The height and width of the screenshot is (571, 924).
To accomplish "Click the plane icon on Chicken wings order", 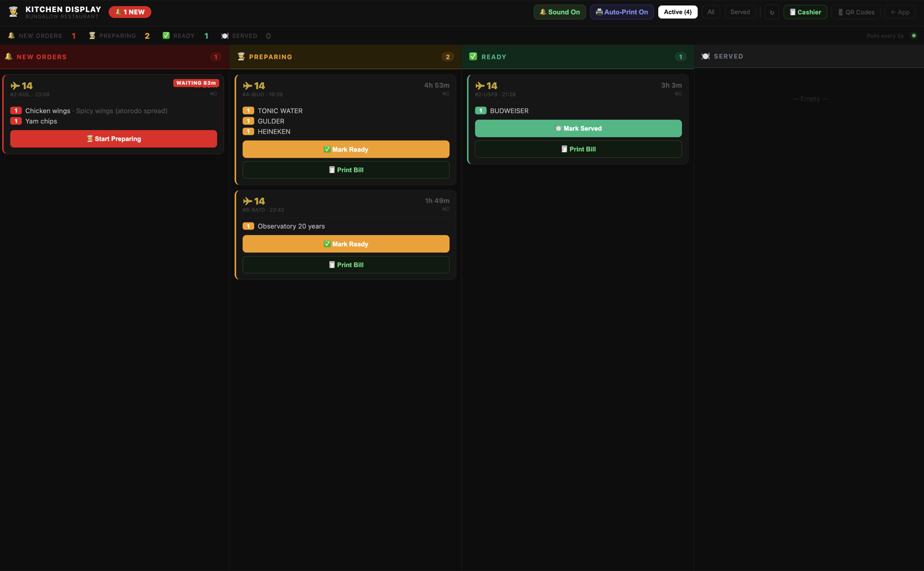I will pyautogui.click(x=15, y=86).
